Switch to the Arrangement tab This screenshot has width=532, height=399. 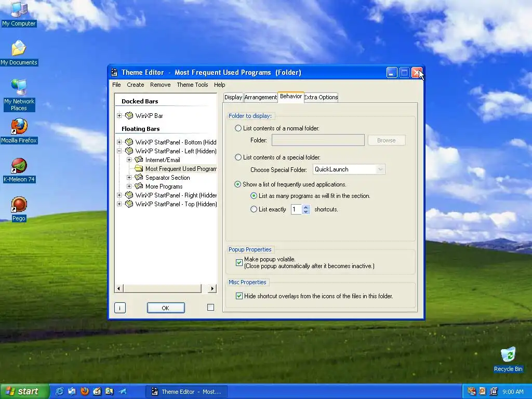click(x=261, y=97)
